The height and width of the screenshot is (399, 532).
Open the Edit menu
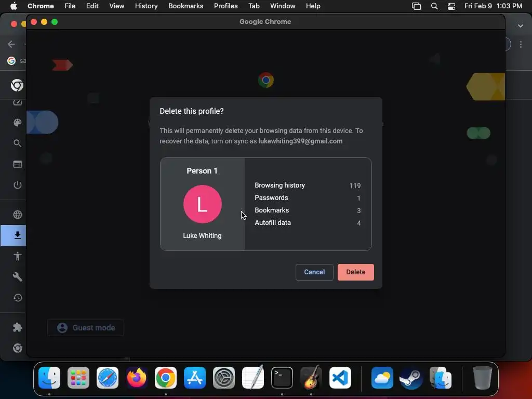[x=92, y=6]
